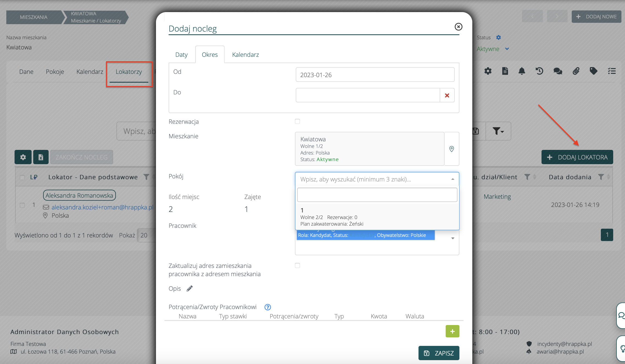Viewport: 625px width, 364px height.
Task: Expand the Pracownik dropdown arrow
Action: pyautogui.click(x=453, y=238)
